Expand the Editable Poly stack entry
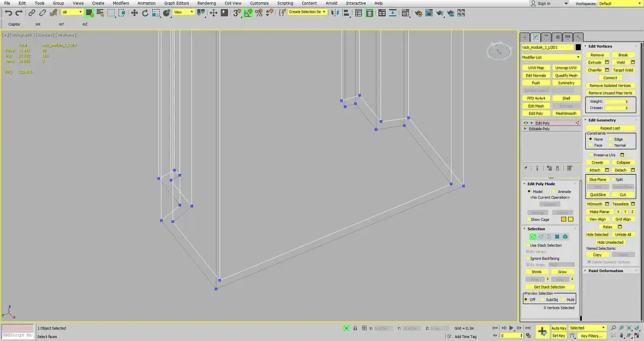Screen dimensions: 644x341 point(526,129)
